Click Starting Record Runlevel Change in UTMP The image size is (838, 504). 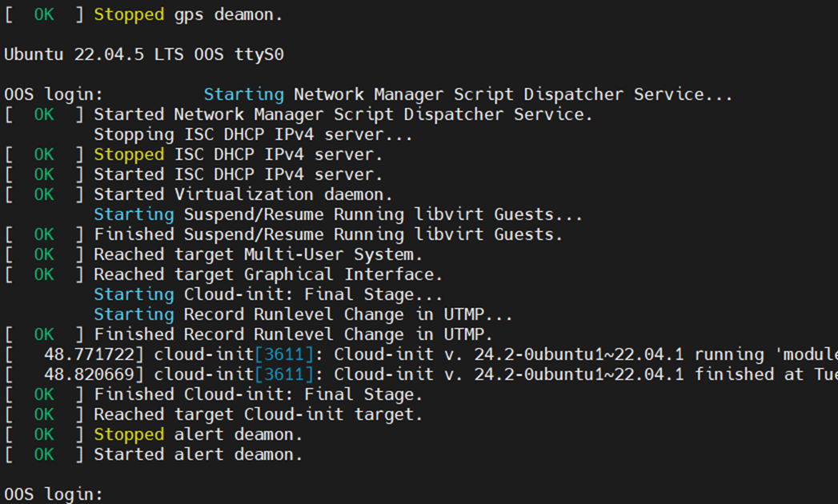point(303,314)
